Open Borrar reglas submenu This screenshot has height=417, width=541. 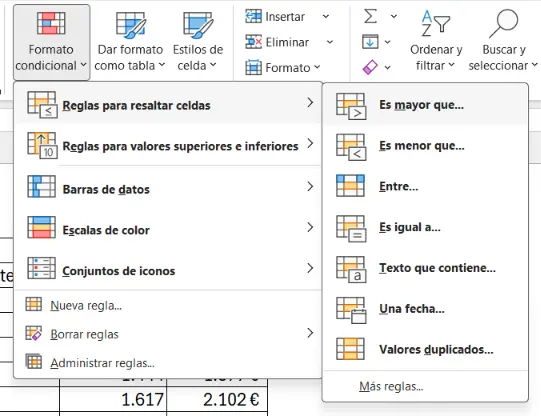click(168, 334)
